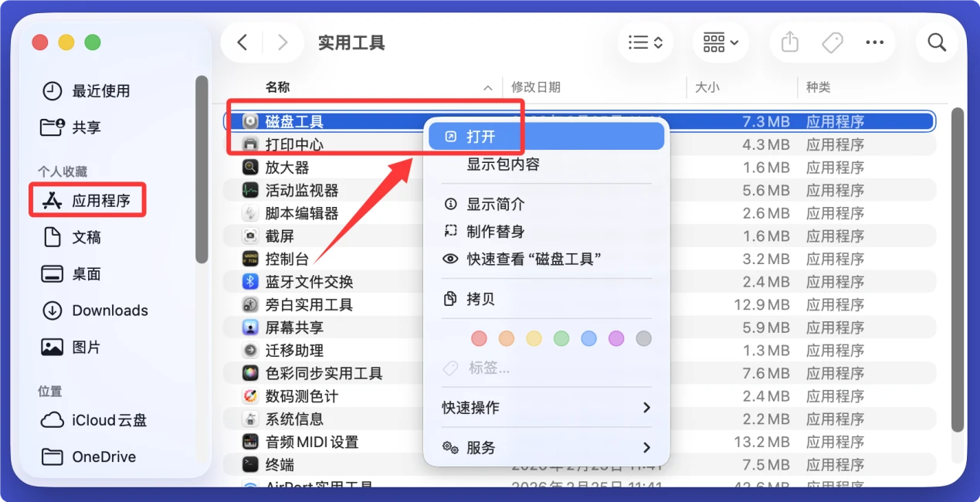Click the search magnifier in toolbar
The height and width of the screenshot is (502, 980).
[937, 42]
